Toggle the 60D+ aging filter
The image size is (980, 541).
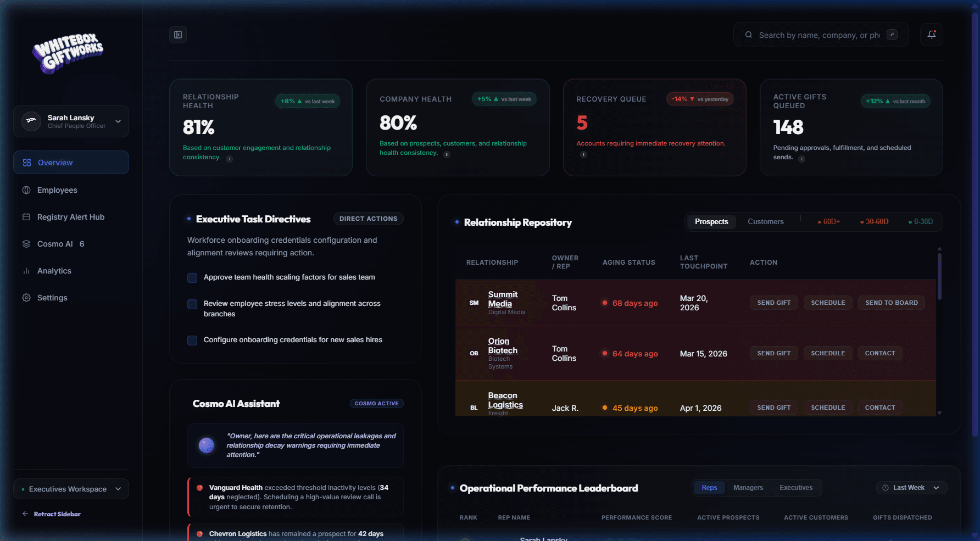tap(829, 221)
